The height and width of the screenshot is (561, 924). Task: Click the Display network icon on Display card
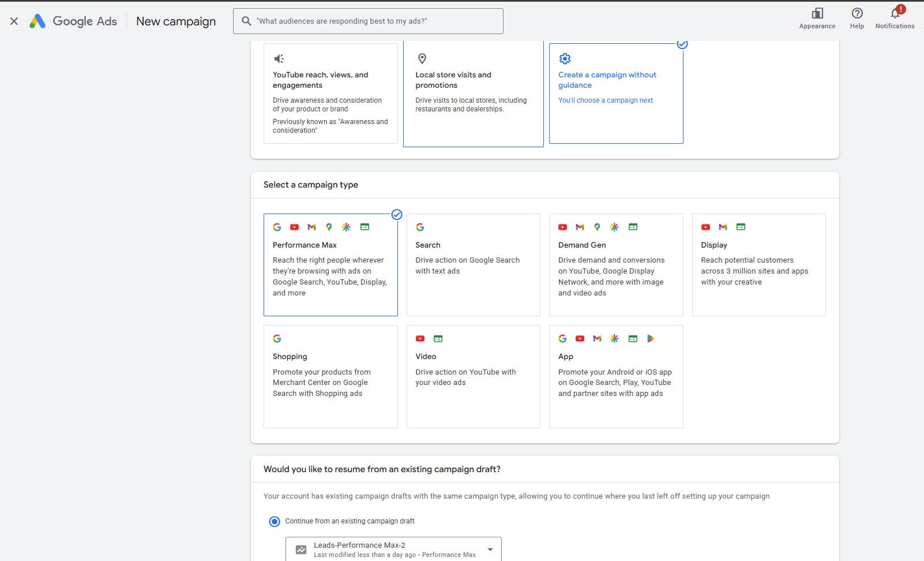741,227
